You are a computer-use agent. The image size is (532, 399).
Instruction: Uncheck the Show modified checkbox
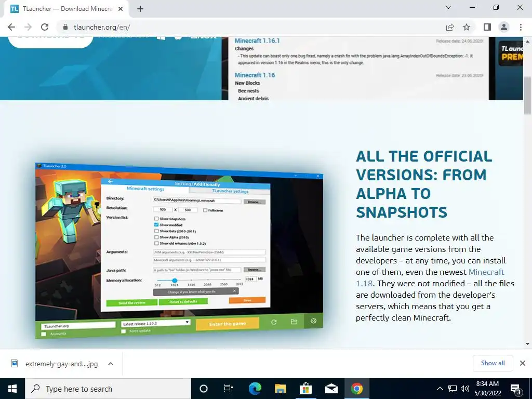click(x=156, y=224)
